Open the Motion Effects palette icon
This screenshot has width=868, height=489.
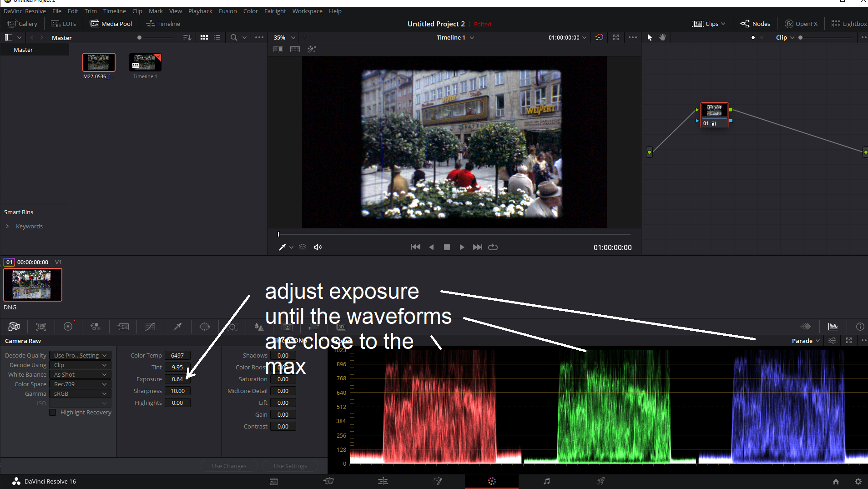[123, 327]
